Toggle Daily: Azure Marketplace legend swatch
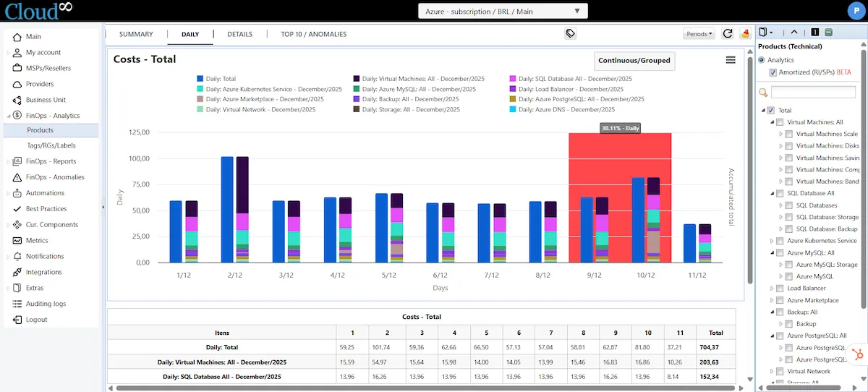Screen dimensions: 868x392 200,99
